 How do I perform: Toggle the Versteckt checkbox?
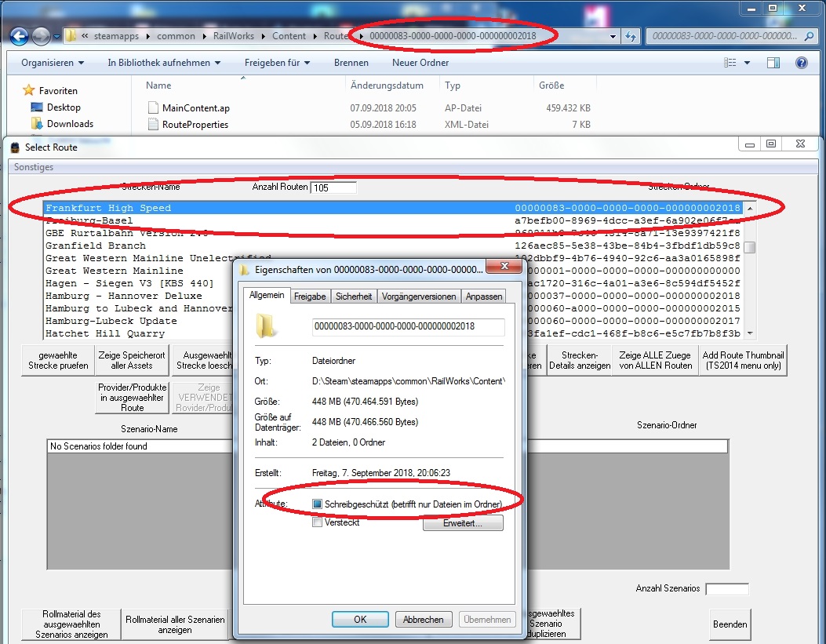click(x=317, y=522)
